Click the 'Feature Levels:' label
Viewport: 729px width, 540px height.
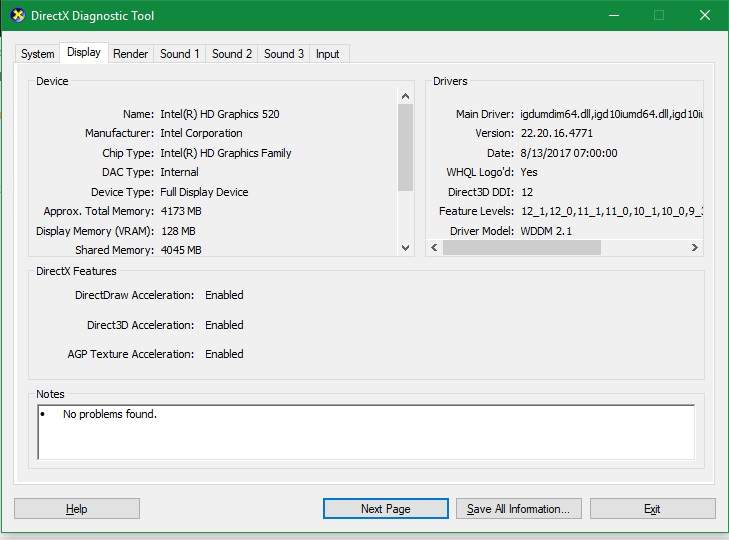[x=476, y=211]
